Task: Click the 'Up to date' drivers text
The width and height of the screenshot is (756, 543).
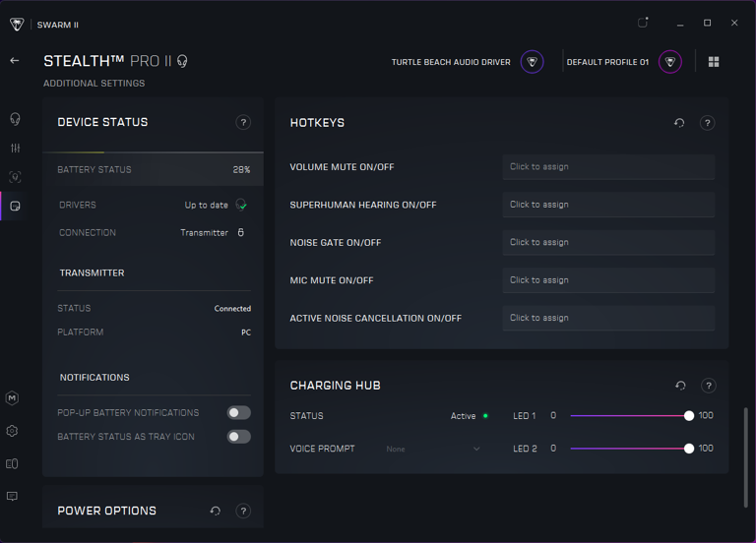Action: [207, 206]
